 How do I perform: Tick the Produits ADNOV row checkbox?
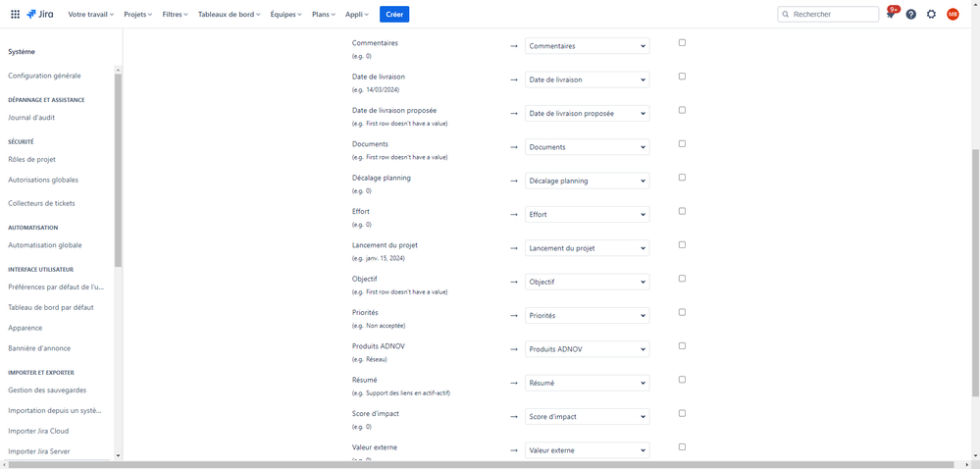(x=682, y=345)
